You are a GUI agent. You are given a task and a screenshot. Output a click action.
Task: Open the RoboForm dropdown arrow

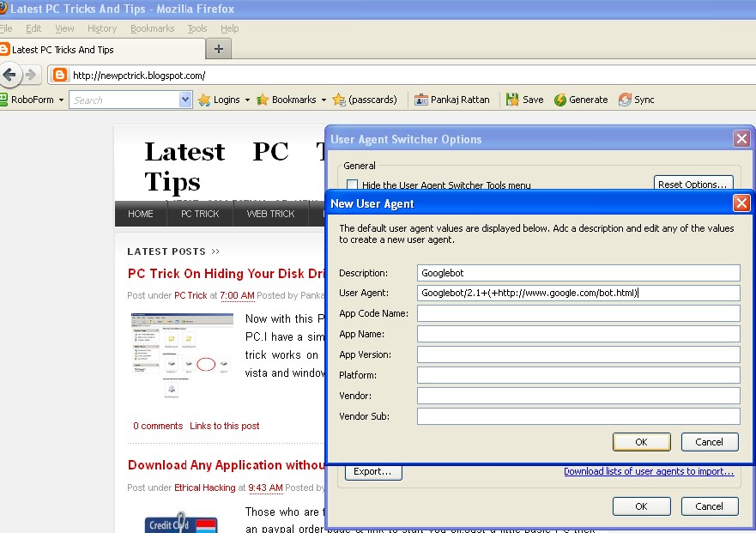click(x=61, y=100)
